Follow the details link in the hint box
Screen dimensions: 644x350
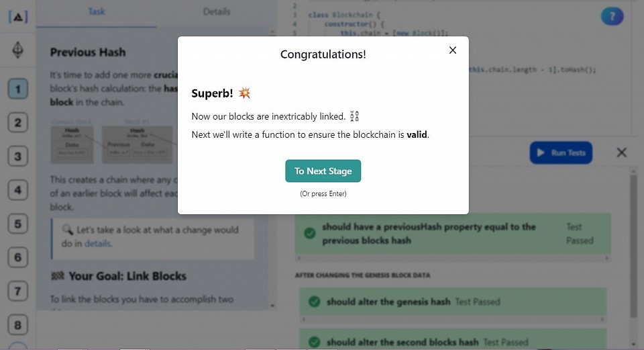(x=97, y=243)
